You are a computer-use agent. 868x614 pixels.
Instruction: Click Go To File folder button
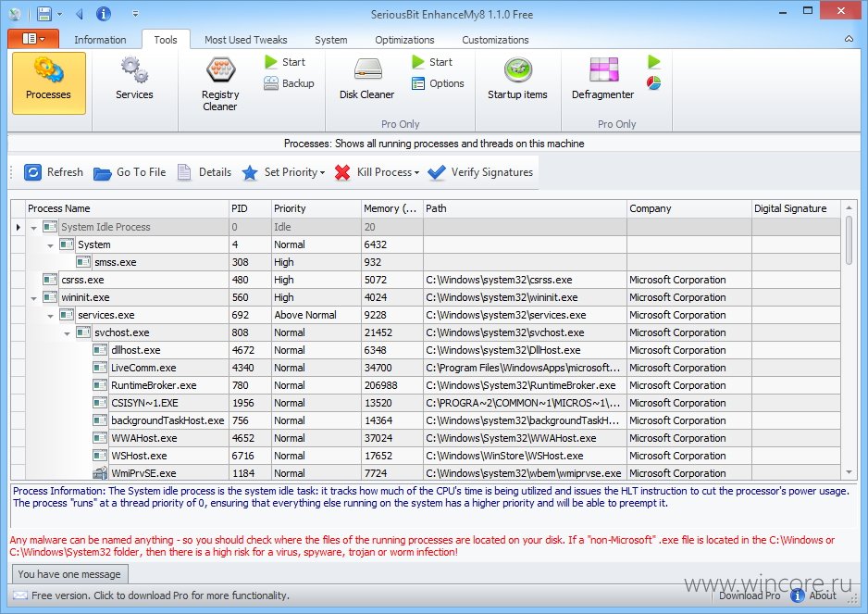(x=130, y=172)
